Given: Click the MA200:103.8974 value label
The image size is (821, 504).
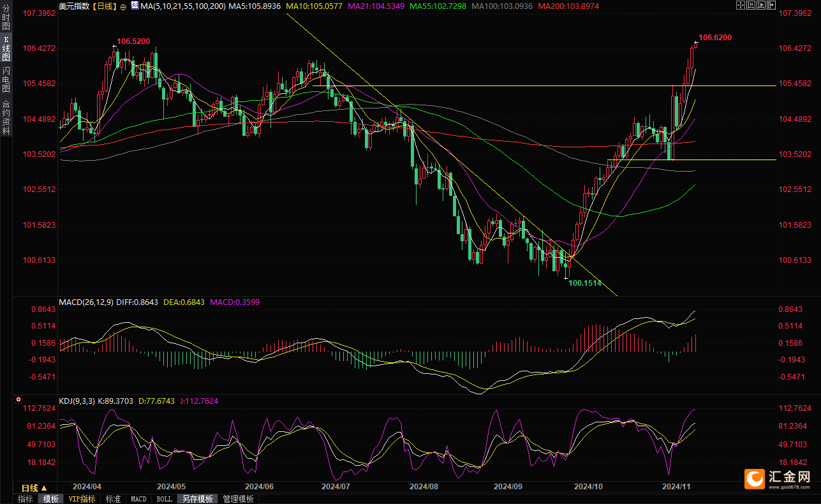Looking at the screenshot, I should pyautogui.click(x=568, y=6).
